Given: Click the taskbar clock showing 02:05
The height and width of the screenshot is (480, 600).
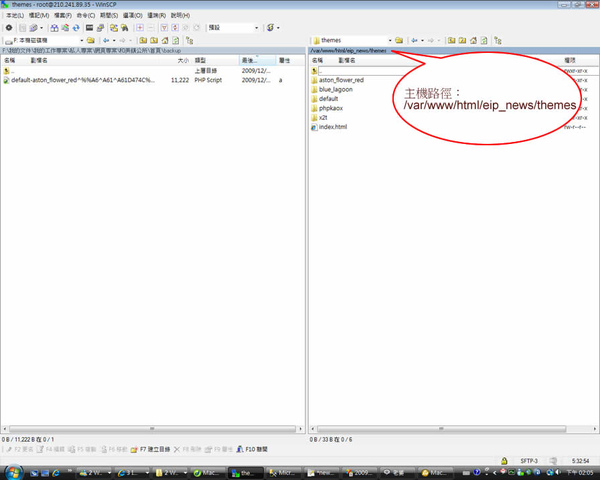Looking at the screenshot, I should (x=580, y=473).
